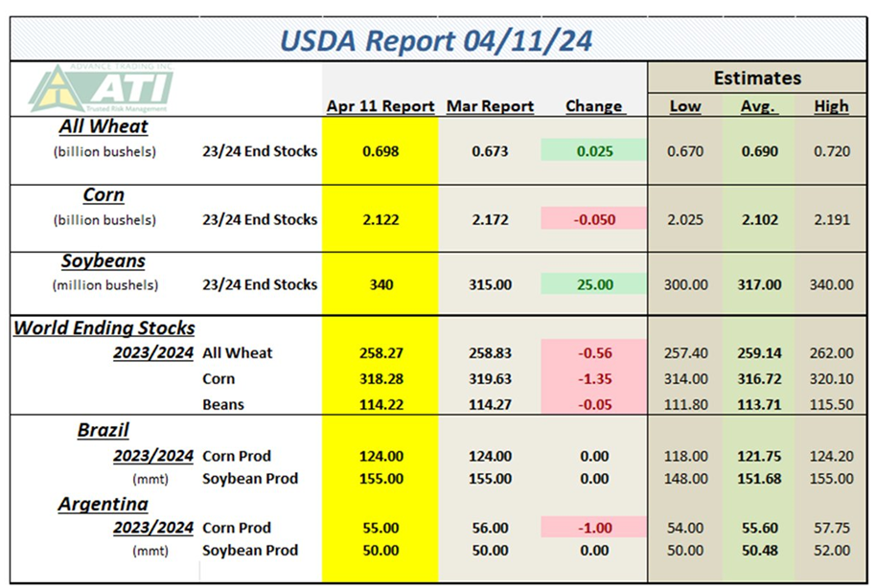Image resolution: width=876 pixels, height=588 pixels.
Task: Click the Soybeans section heading
Action: click(104, 260)
